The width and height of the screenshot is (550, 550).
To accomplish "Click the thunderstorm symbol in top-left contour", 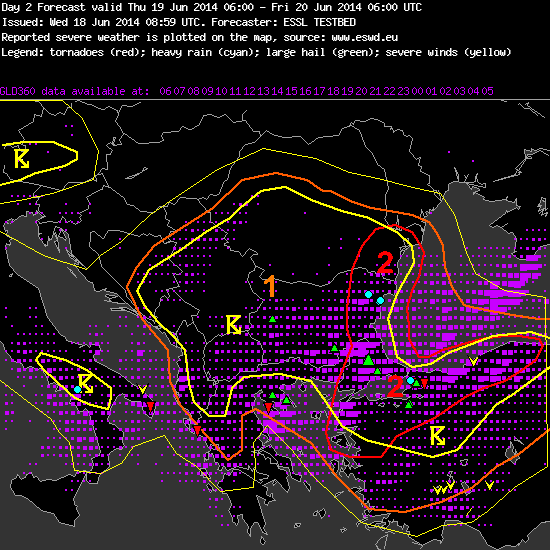I will click(22, 159).
